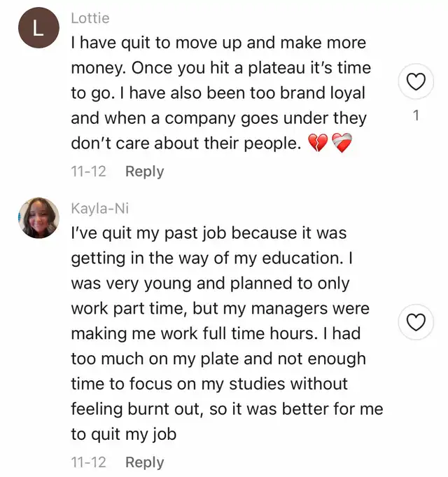Click the broken heart emoji
Screen dimensions: 448x477
pyautogui.click(x=317, y=144)
